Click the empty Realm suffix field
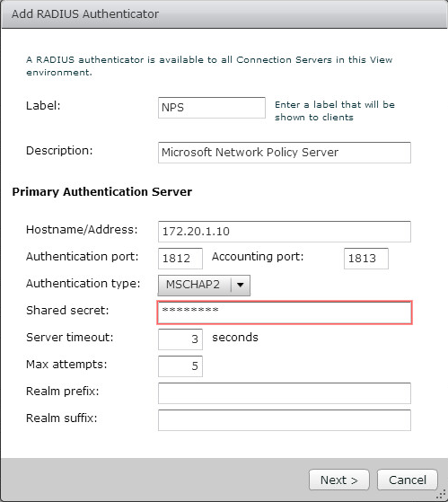448x502 pixels. tap(285, 419)
